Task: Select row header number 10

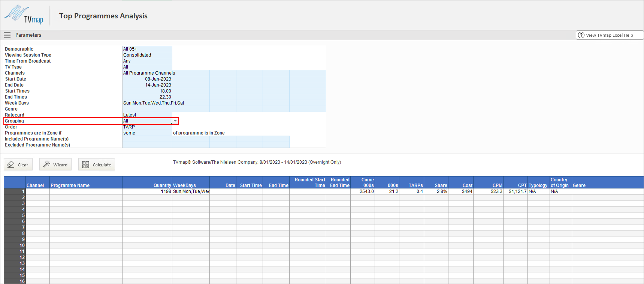Action: [15, 245]
